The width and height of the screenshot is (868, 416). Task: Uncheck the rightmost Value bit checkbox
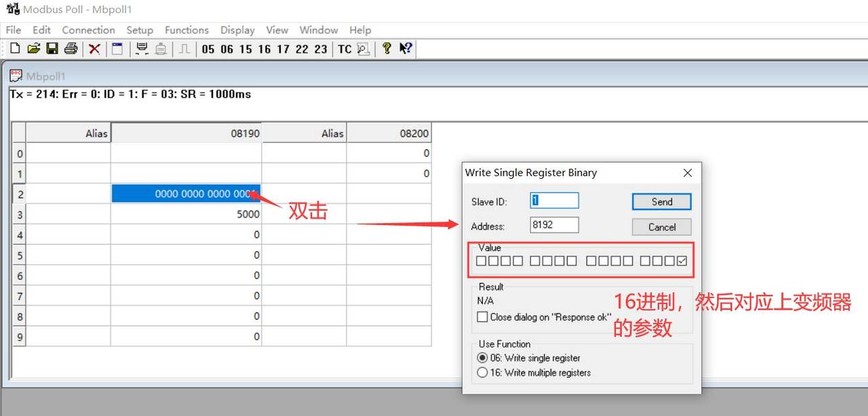coord(682,260)
